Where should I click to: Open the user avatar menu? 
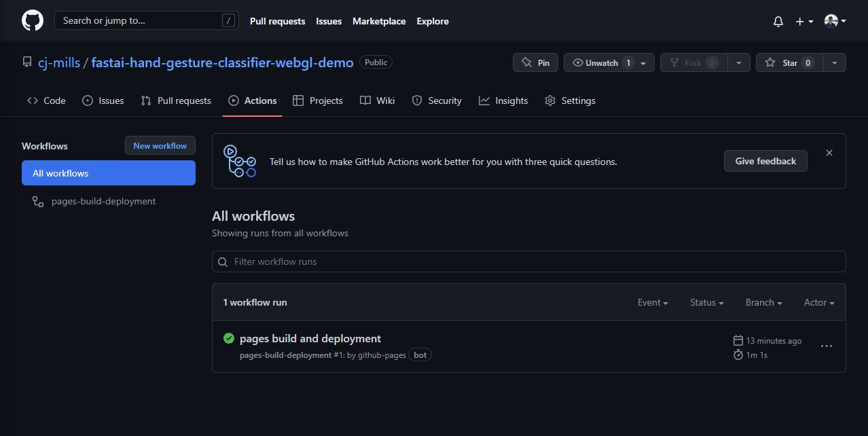(x=835, y=21)
